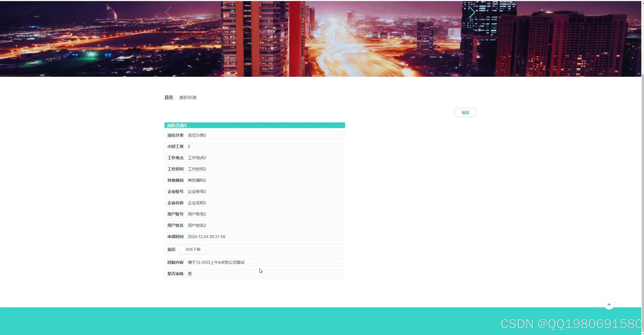Click the 其他福利2 value text

pos(197,180)
